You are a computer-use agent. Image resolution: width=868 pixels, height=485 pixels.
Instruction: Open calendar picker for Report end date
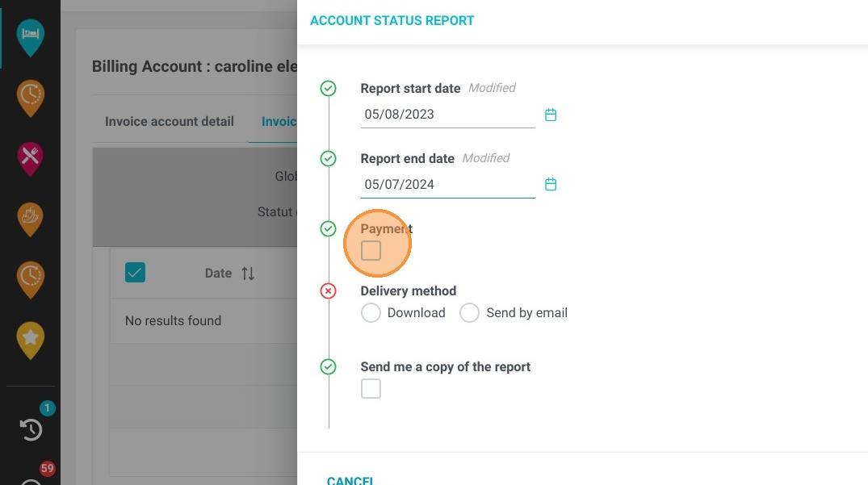pyautogui.click(x=550, y=184)
